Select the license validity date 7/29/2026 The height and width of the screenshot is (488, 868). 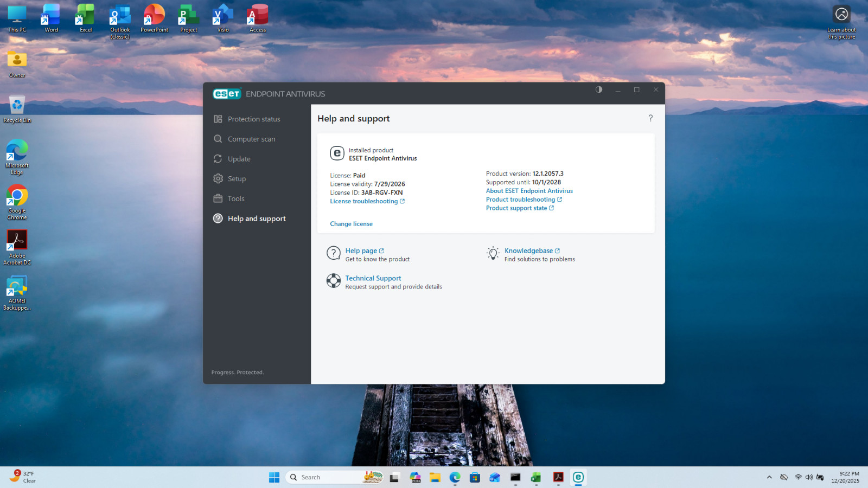click(x=390, y=184)
